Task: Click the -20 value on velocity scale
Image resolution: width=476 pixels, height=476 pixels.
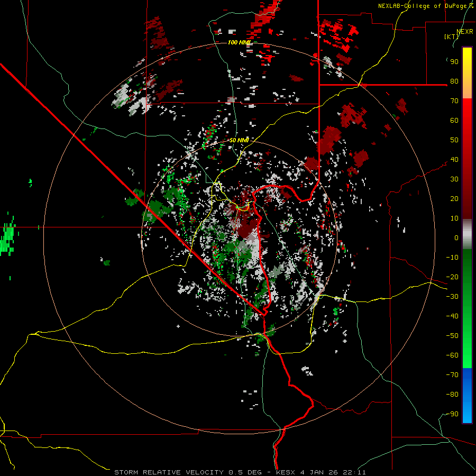Action: click(452, 277)
